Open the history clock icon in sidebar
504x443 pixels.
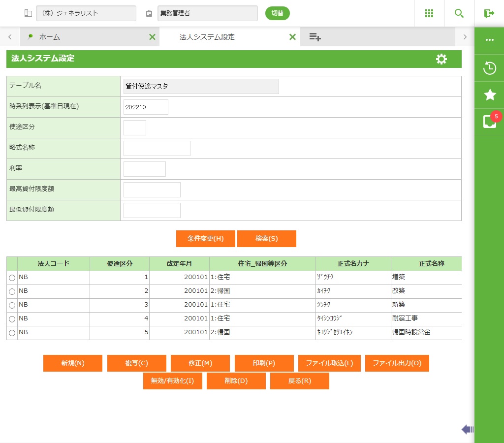point(489,68)
